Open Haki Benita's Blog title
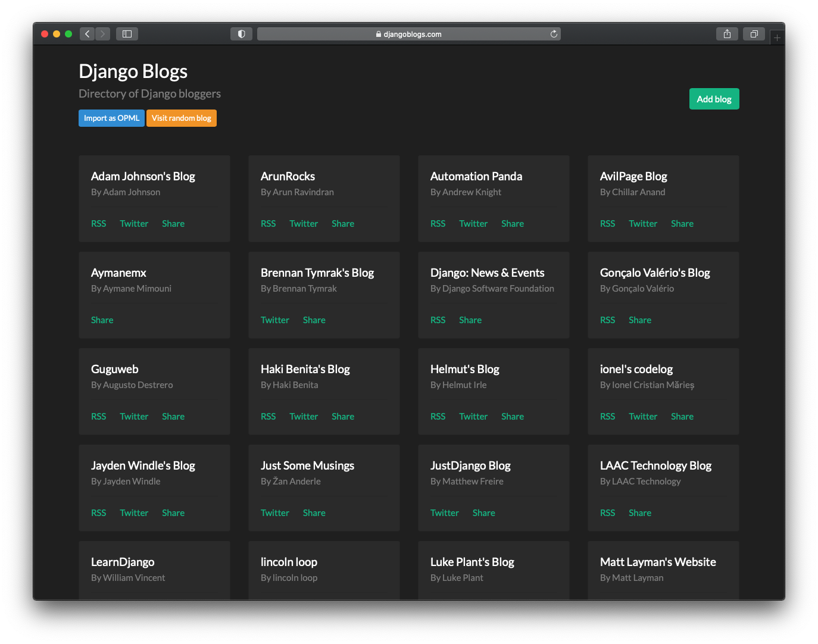818x644 pixels. [x=305, y=369]
